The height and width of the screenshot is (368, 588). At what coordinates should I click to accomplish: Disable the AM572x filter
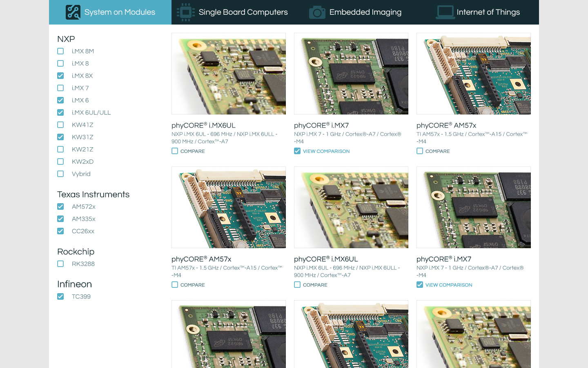[61, 206]
